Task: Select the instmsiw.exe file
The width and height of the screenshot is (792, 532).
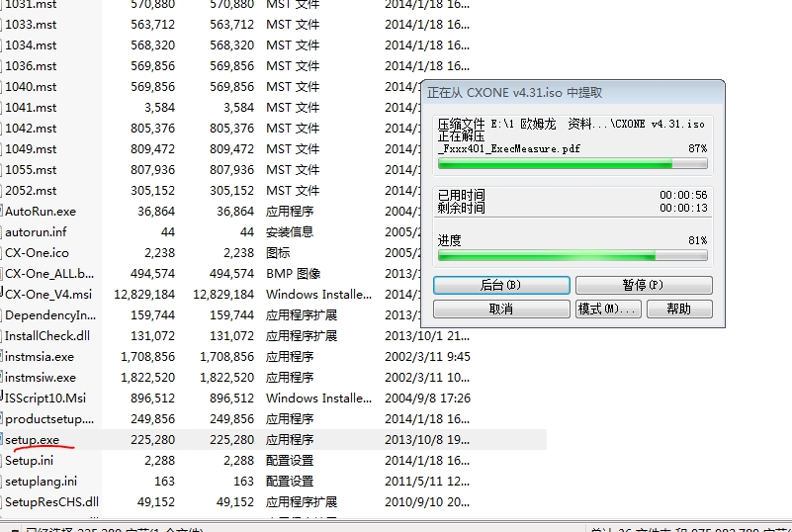Action: tap(41, 378)
